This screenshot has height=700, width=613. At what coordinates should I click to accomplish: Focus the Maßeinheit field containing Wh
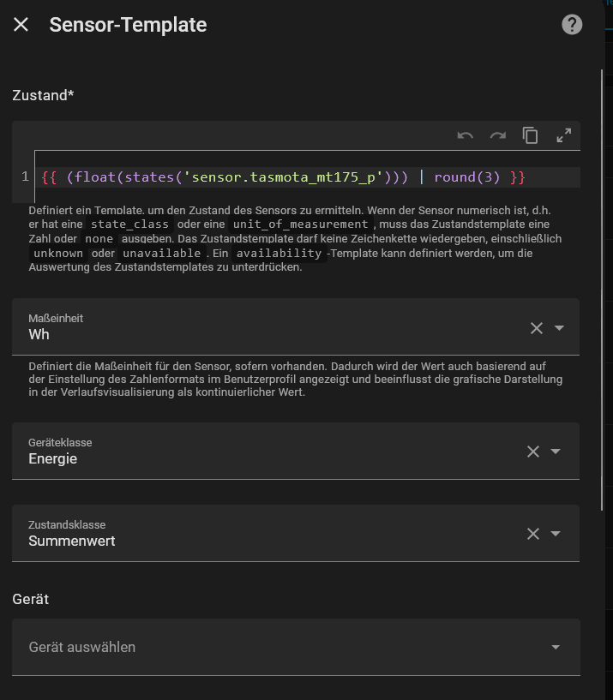pyautogui.click(x=257, y=334)
